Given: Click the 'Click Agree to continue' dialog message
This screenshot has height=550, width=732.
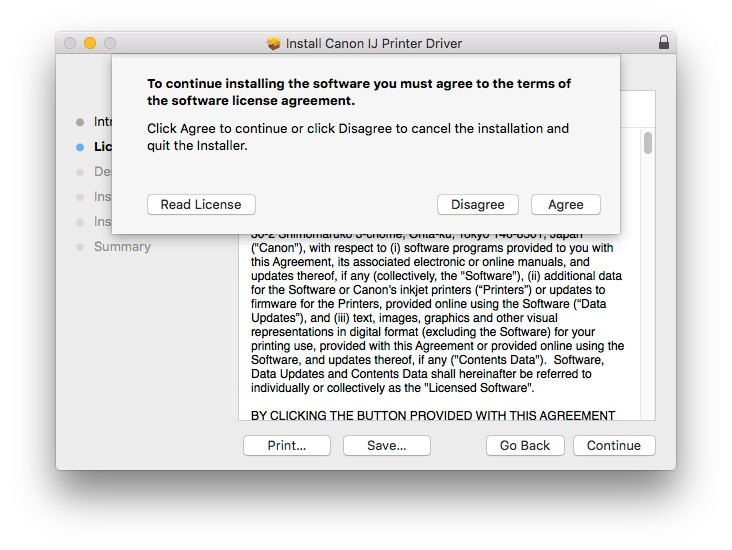Looking at the screenshot, I should tap(358, 137).
